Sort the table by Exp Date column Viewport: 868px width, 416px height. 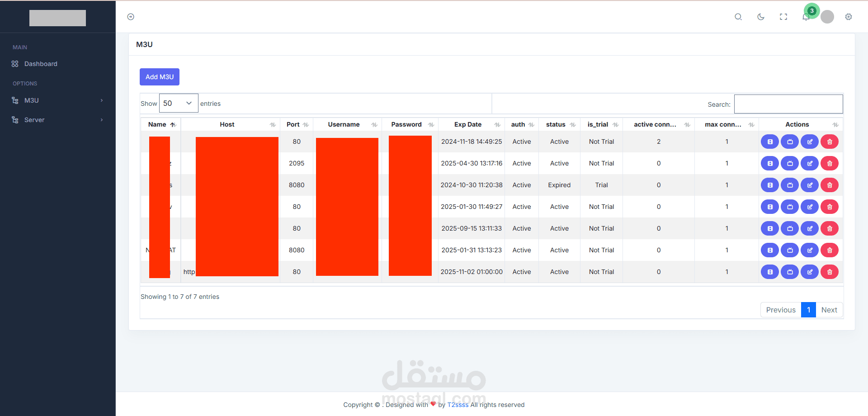[472, 124]
